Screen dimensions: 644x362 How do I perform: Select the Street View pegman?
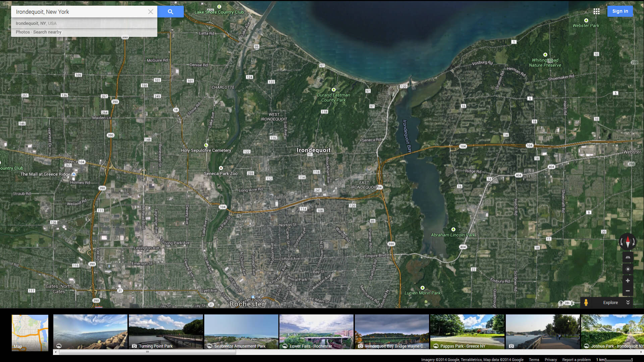[586, 302]
